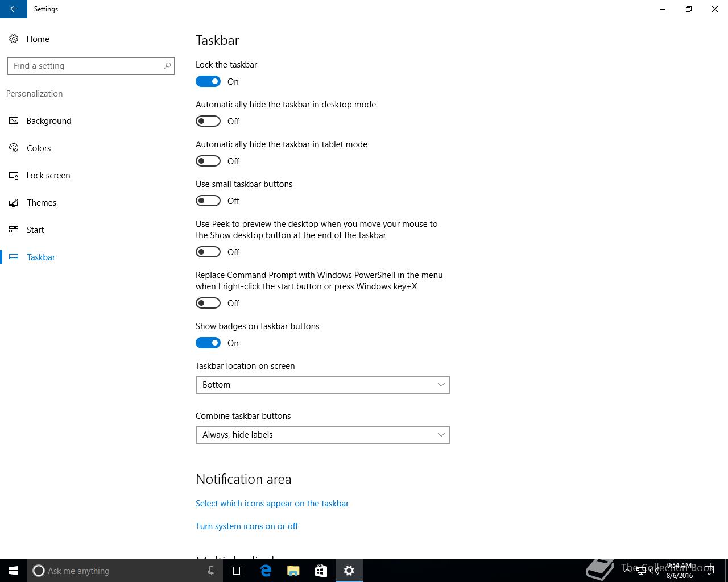Click the Lock screen icon in sidebar
This screenshot has height=582, width=728.
click(x=14, y=175)
